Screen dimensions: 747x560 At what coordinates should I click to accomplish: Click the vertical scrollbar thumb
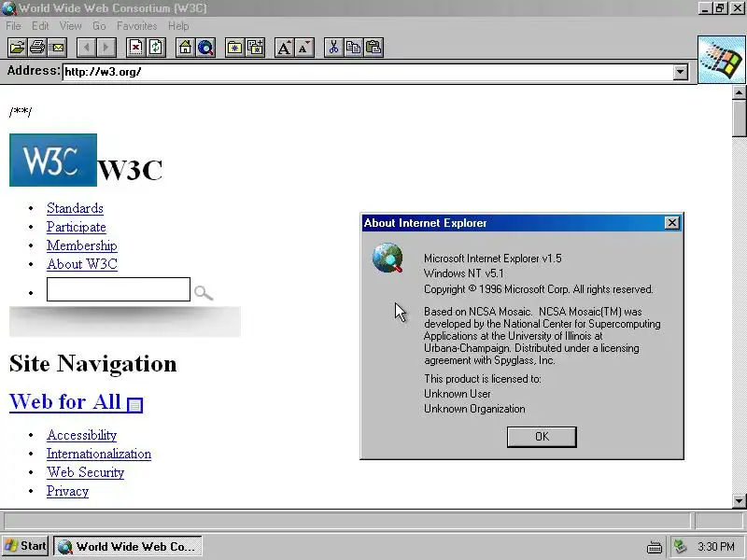(x=740, y=119)
